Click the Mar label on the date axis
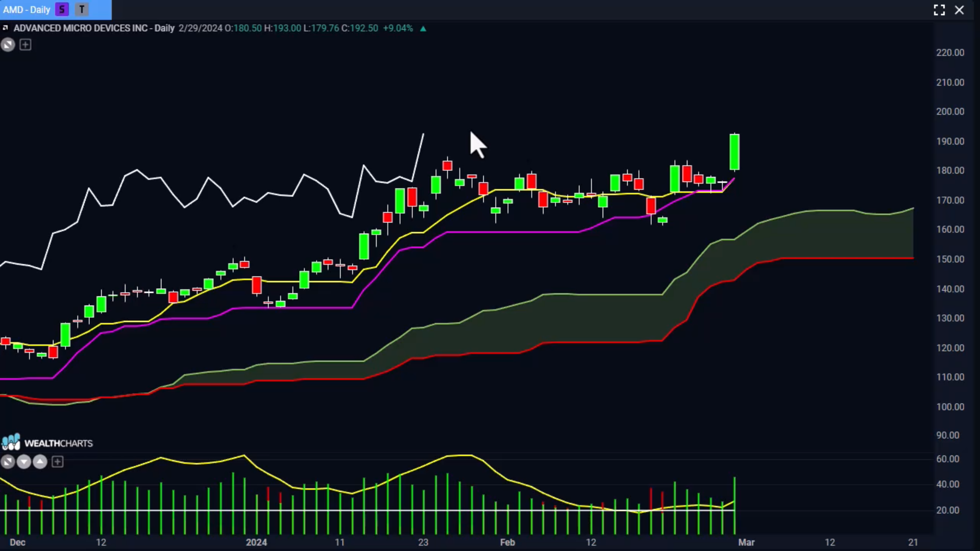The image size is (980, 551). pos(746,542)
